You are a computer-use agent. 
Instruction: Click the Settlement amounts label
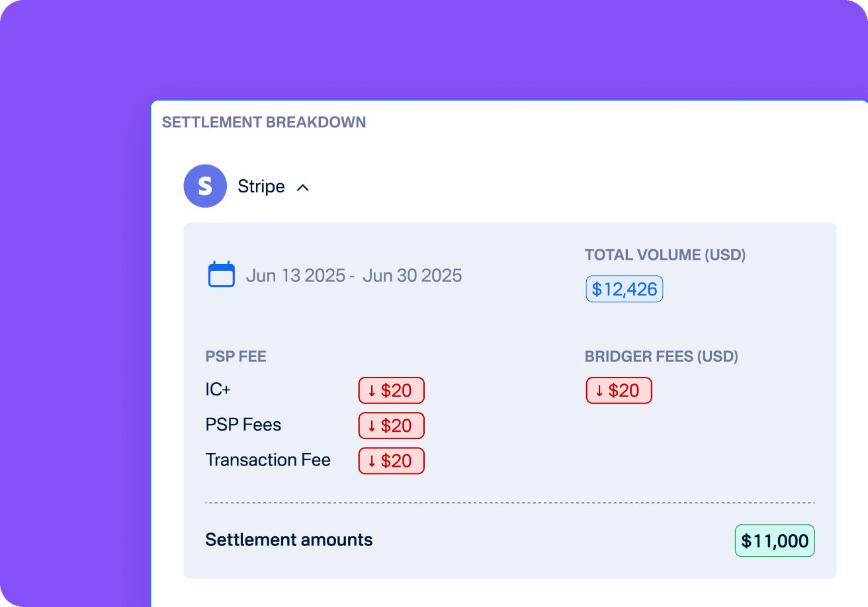(289, 540)
